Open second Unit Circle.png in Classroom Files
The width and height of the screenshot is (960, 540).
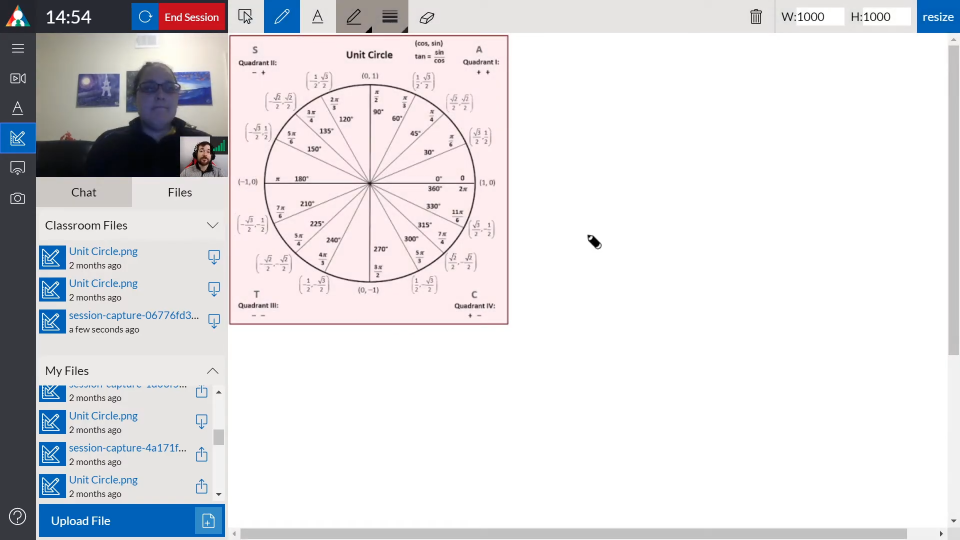pyautogui.click(x=103, y=283)
